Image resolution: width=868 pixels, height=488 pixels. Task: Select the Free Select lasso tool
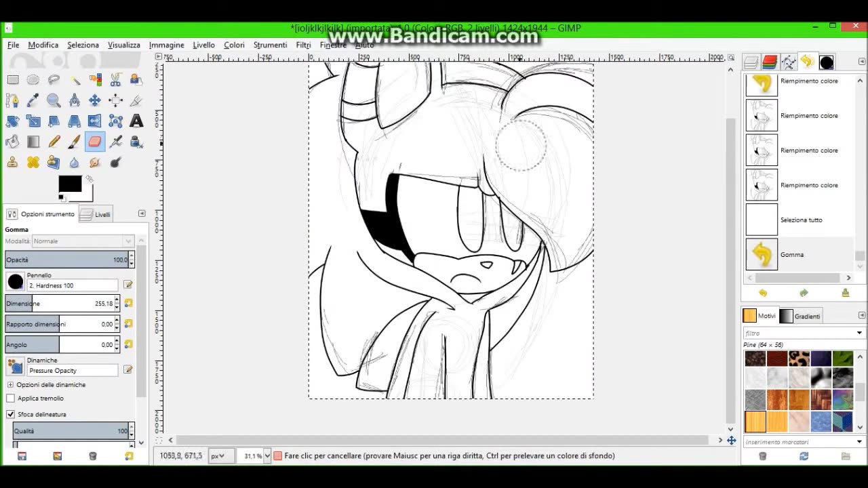[x=54, y=80]
